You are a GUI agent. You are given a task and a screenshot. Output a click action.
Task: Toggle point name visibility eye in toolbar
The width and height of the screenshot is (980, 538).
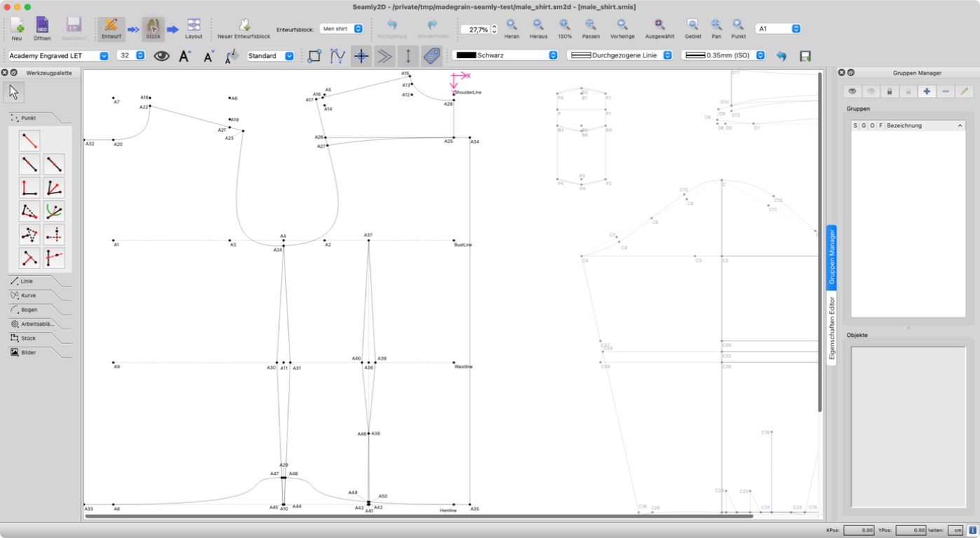point(162,55)
